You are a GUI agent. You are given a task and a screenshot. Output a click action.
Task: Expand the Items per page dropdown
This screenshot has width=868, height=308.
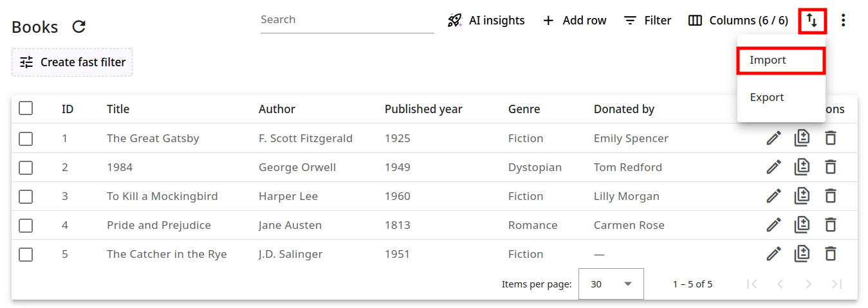(x=611, y=284)
